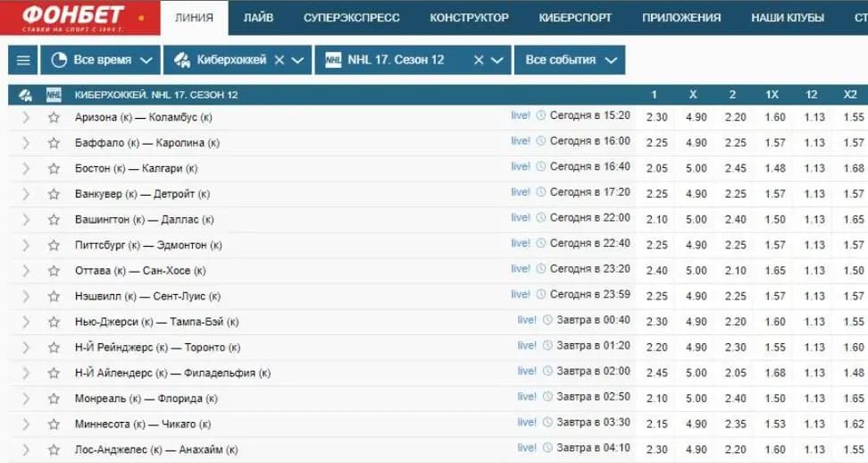Open the Киберхоккей sport dropdown arrow
This screenshot has height=463, width=868.
(x=298, y=60)
